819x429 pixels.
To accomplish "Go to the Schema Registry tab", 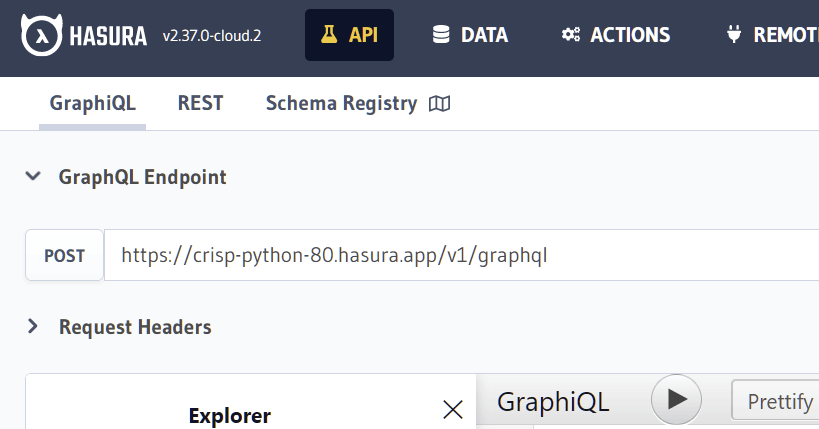I will pos(341,103).
